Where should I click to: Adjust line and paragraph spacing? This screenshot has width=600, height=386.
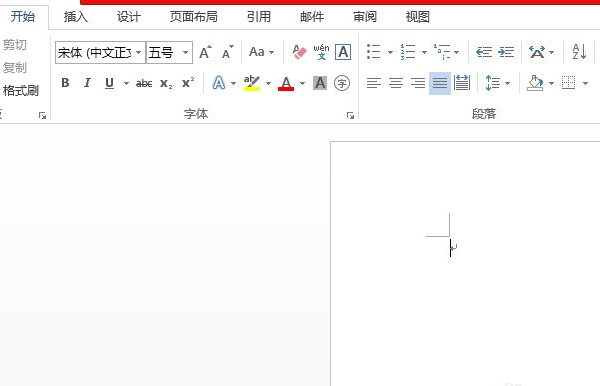pos(492,83)
